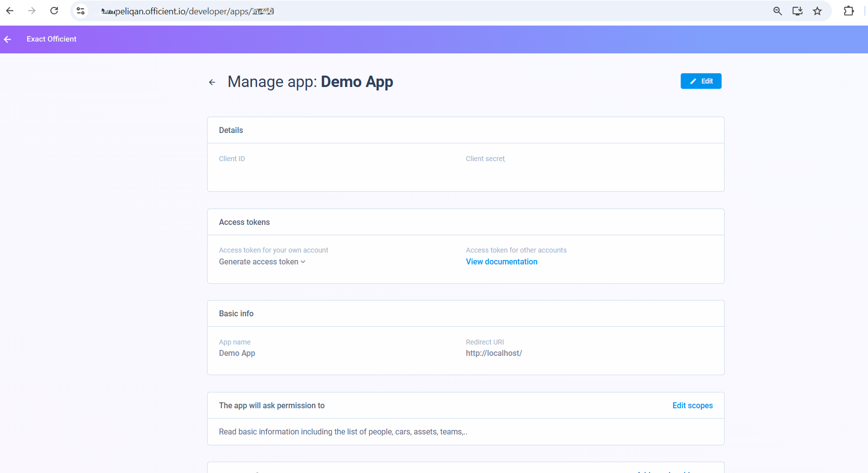868x473 pixels.
Task: Click the Demo App name value
Action: point(237,353)
